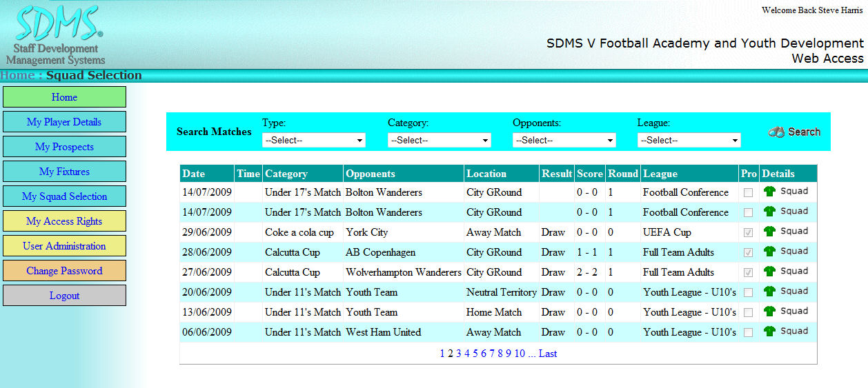Toggle Pro checkbox for 13/06/2009 Home Match row

[x=749, y=313]
